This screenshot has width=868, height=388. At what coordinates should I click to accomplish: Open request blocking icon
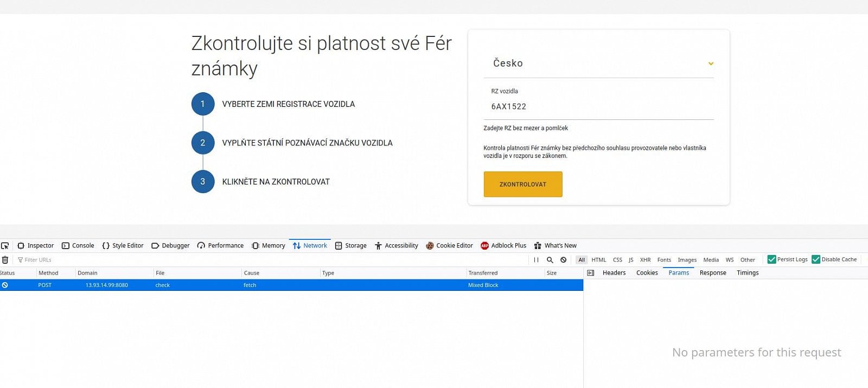[x=564, y=260]
